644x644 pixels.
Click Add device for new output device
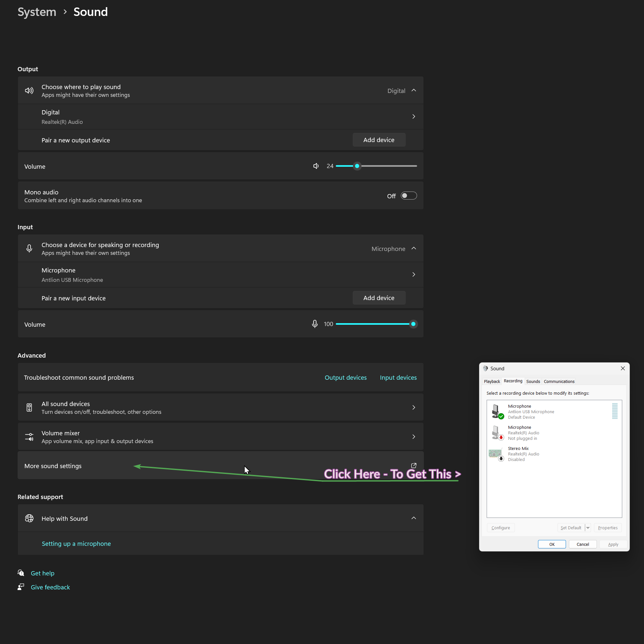(x=379, y=140)
